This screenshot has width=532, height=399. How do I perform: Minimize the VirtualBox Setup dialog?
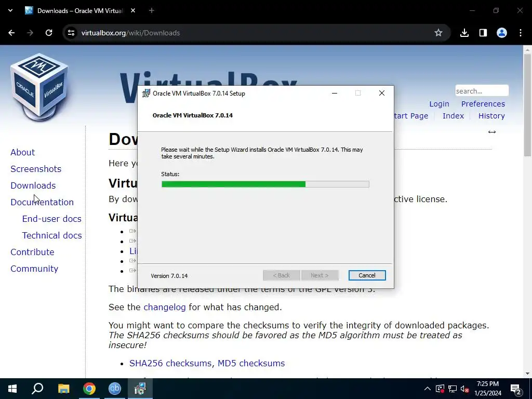[x=335, y=94]
